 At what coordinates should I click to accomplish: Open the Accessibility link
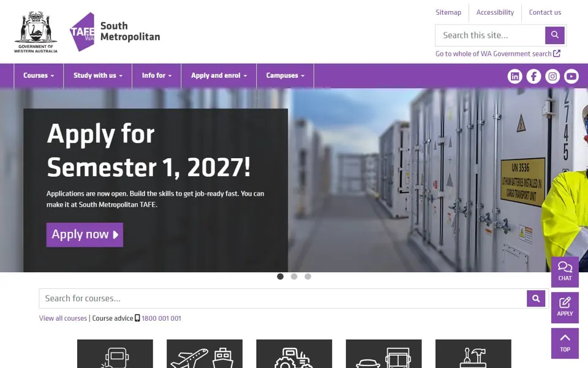(x=495, y=12)
